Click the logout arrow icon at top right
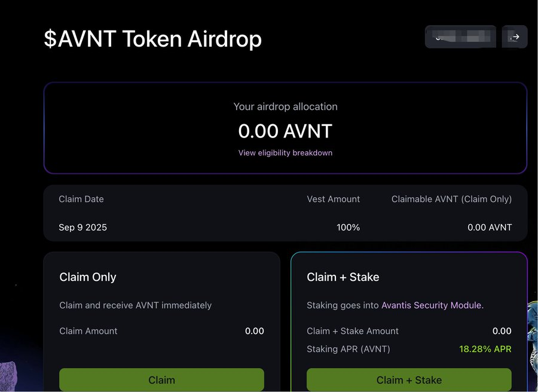538x392 pixels. click(x=514, y=36)
